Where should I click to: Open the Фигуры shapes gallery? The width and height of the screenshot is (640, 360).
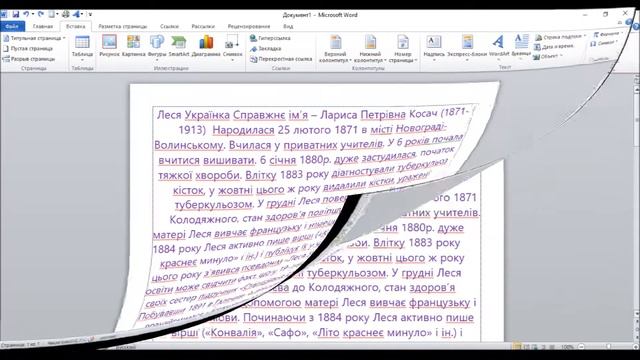pyautogui.click(x=157, y=47)
